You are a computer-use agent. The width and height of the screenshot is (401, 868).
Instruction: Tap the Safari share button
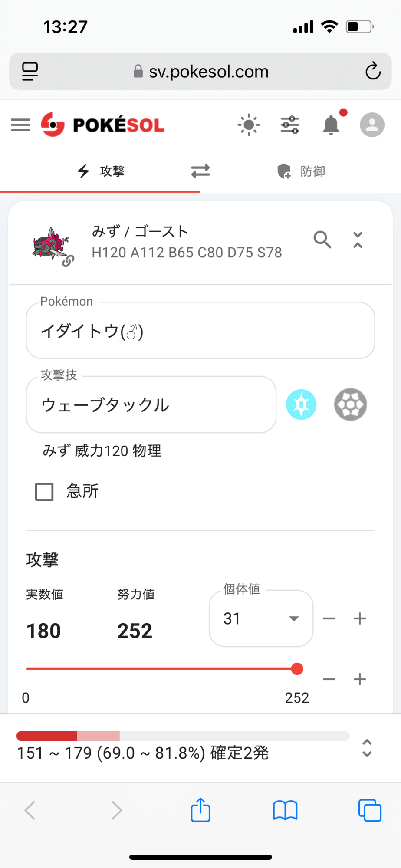[x=200, y=810]
